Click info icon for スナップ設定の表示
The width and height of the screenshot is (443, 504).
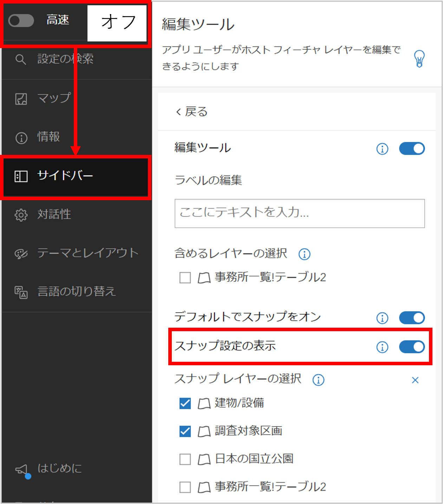[382, 347]
